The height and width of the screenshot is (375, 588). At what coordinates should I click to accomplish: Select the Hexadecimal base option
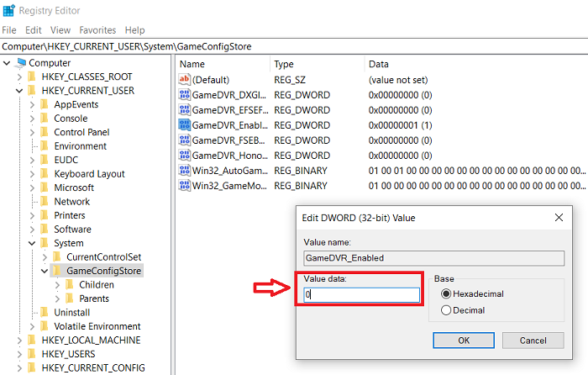click(446, 293)
